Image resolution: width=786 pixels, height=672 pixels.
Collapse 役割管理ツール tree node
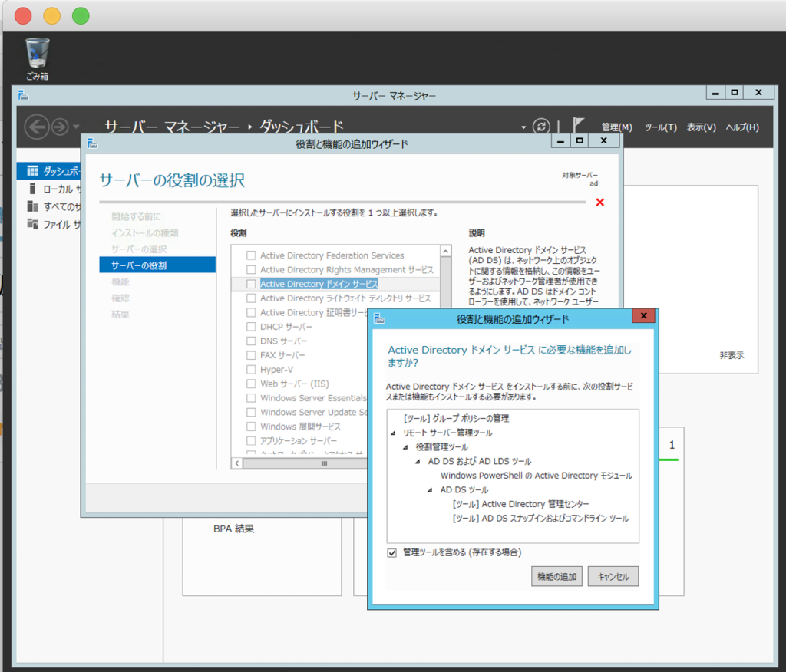[405, 447]
